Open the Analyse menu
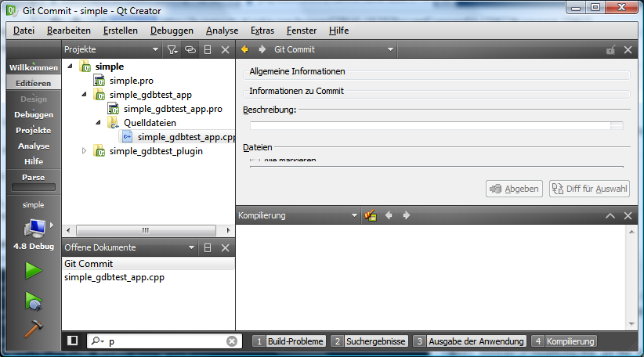Image resolution: width=644 pixels, height=357 pixels. [223, 31]
